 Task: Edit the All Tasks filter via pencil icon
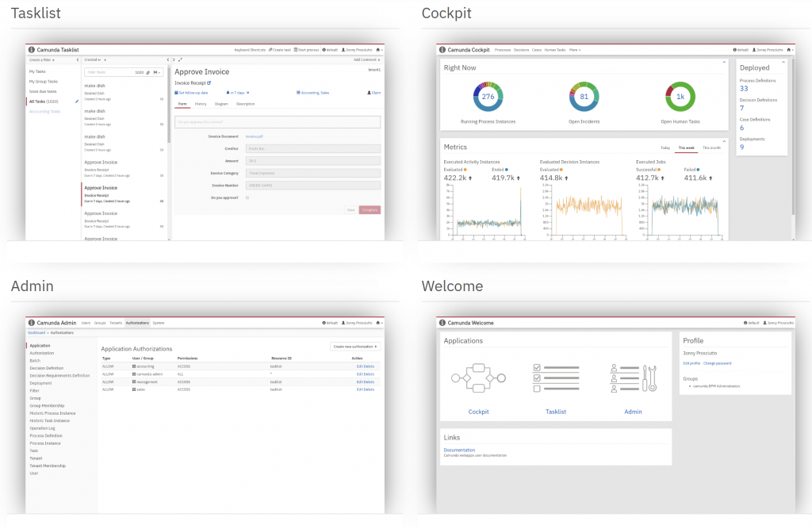[x=77, y=102]
